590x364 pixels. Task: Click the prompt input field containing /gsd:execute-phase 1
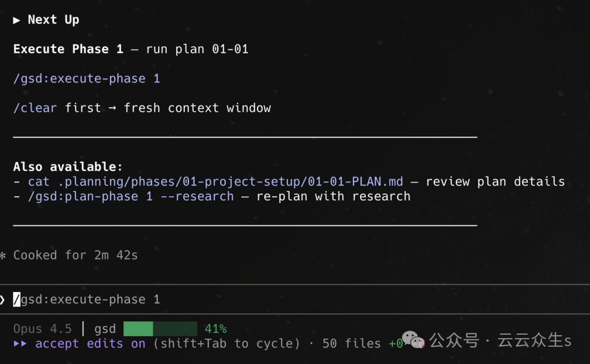pyautogui.click(x=295, y=299)
